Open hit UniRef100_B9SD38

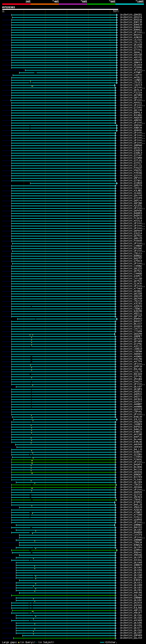(x=131, y=20)
